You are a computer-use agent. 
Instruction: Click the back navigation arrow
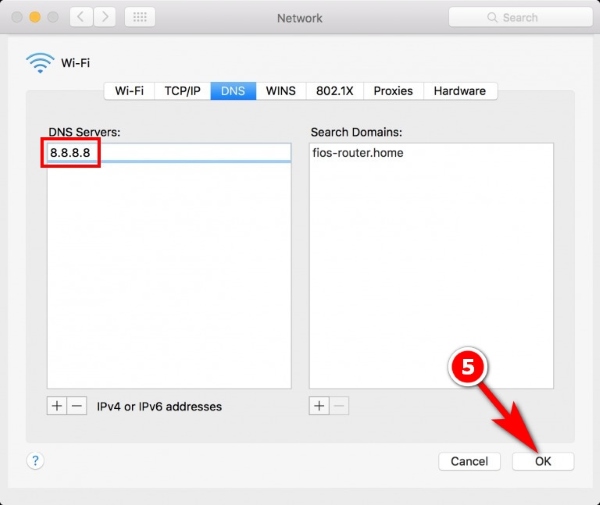pyautogui.click(x=80, y=17)
